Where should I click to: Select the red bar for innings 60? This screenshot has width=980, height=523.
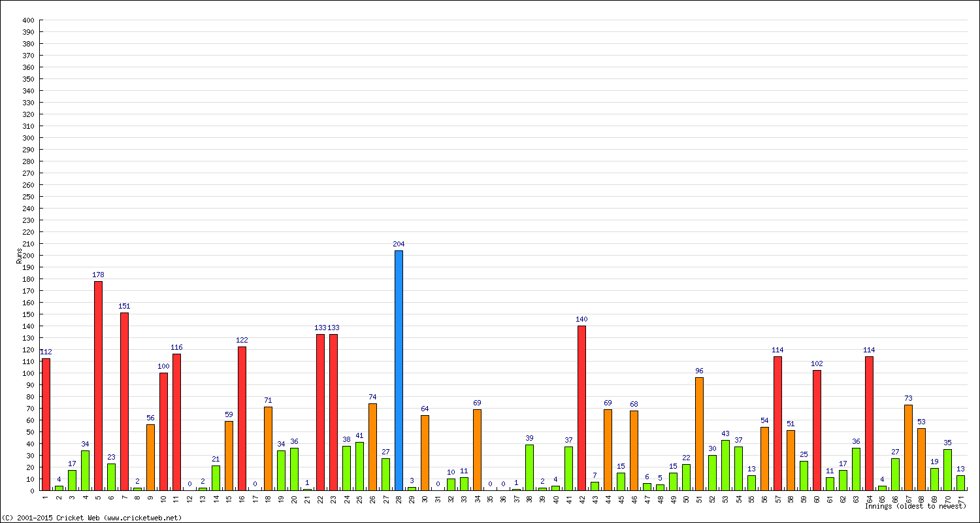pyautogui.click(x=817, y=430)
